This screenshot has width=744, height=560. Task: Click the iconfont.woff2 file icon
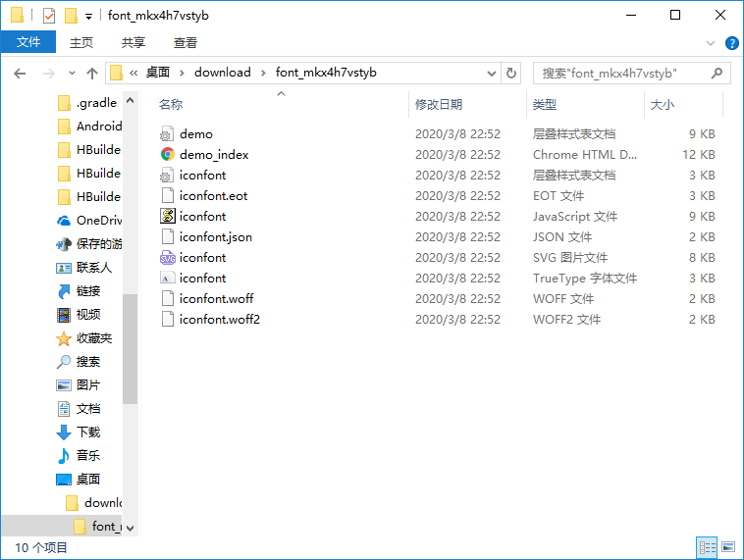tap(167, 319)
